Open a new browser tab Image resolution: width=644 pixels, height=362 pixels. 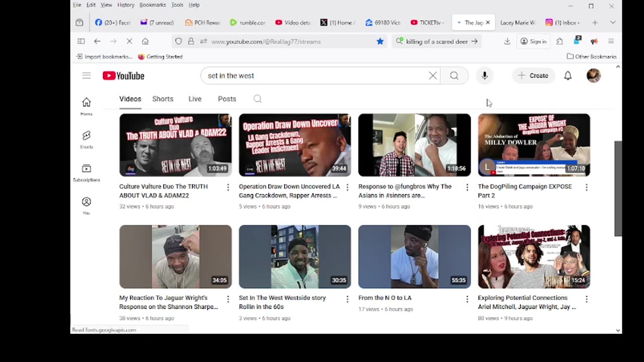595,23
